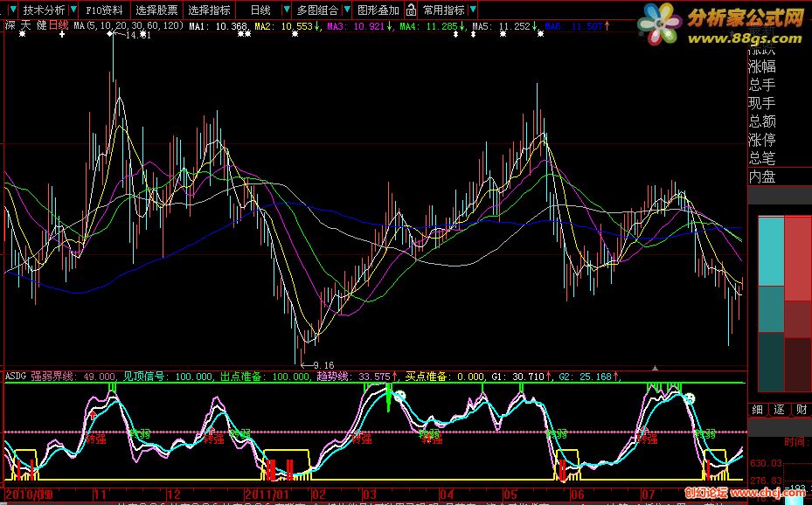Open the 技术分析 menu
Viewport: 812px width, 505px height.
tap(44, 10)
